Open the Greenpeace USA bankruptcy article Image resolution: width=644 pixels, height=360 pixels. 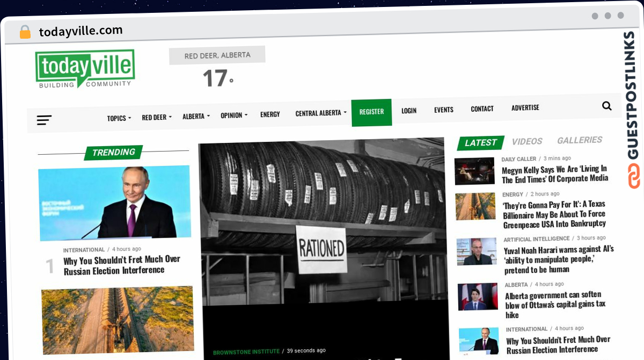tap(554, 214)
